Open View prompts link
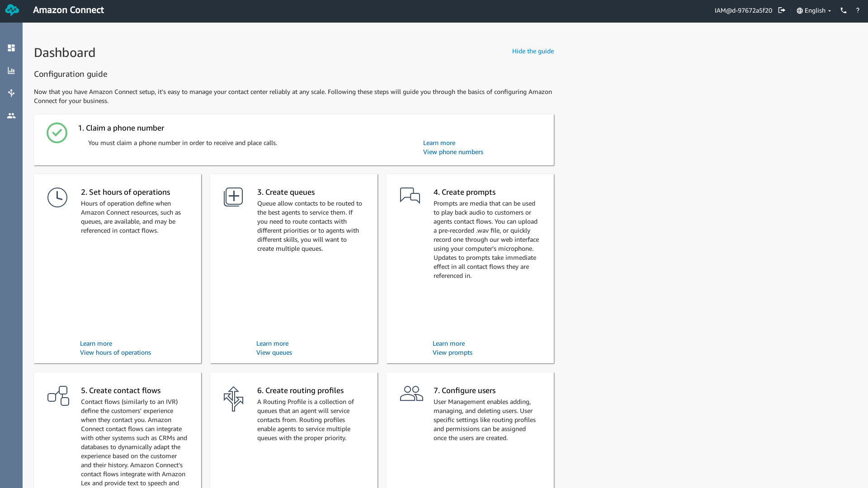868x488 pixels. 452,352
